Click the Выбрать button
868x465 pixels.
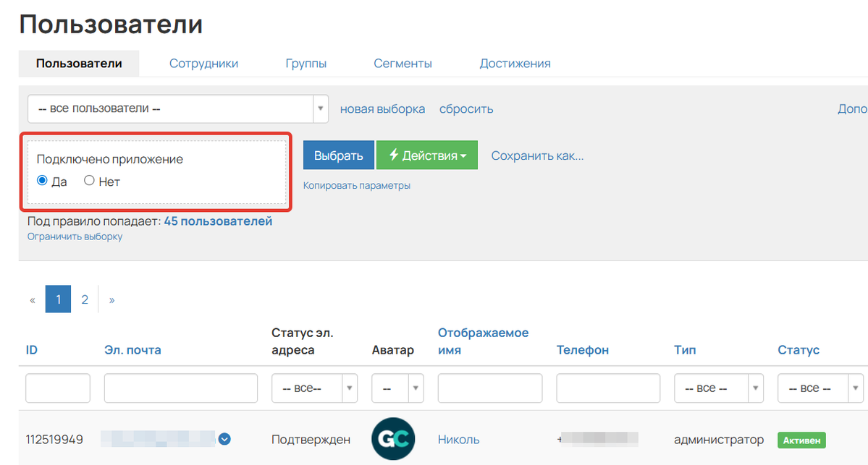coord(338,155)
